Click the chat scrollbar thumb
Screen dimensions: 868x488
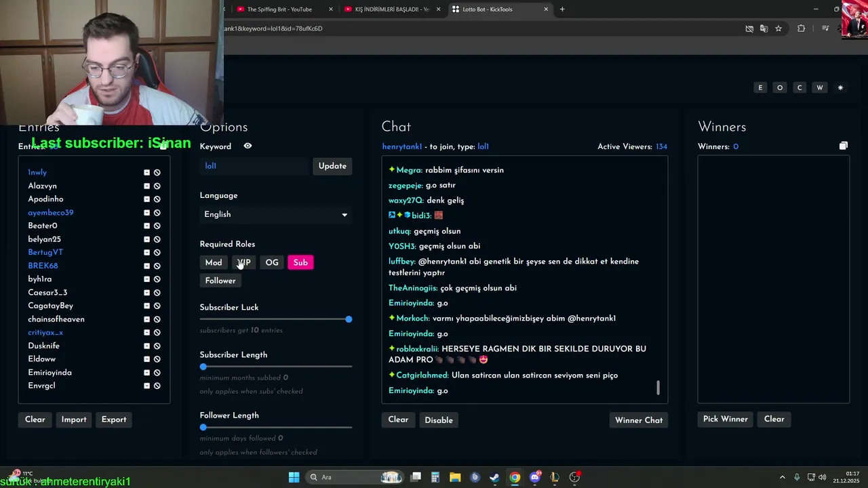pyautogui.click(x=658, y=388)
